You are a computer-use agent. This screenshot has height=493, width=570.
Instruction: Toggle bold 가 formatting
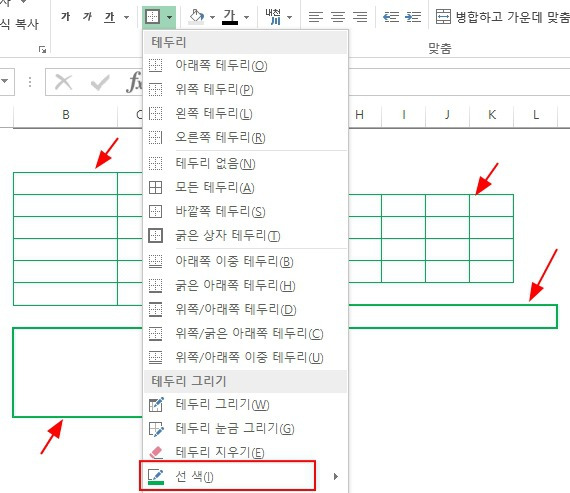(x=65, y=16)
